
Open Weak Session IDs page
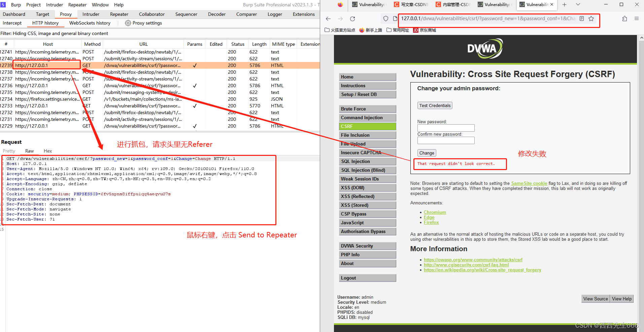pyautogui.click(x=367, y=179)
